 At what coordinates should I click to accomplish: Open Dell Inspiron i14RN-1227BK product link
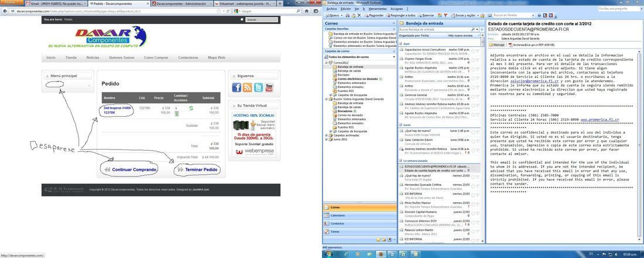(117, 110)
